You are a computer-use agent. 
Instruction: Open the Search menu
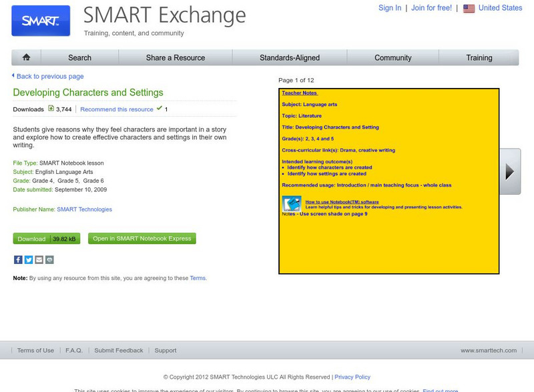click(79, 57)
